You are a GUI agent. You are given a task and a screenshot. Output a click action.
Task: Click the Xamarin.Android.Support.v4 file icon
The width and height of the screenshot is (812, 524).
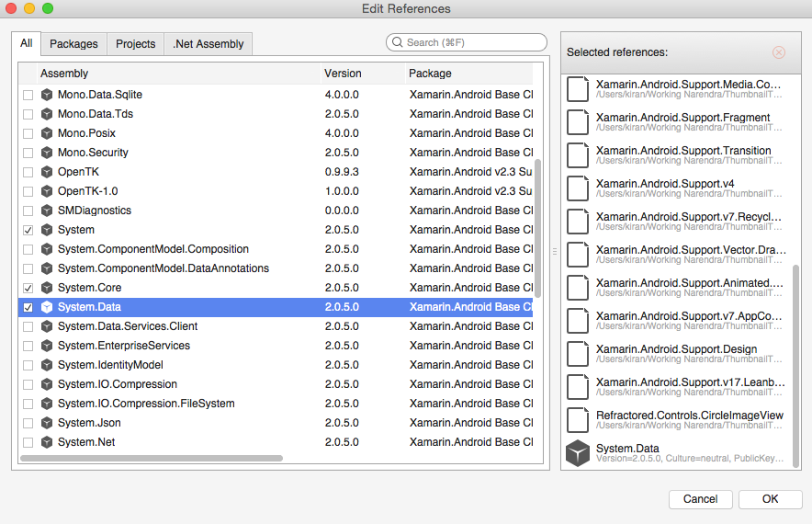pos(578,188)
